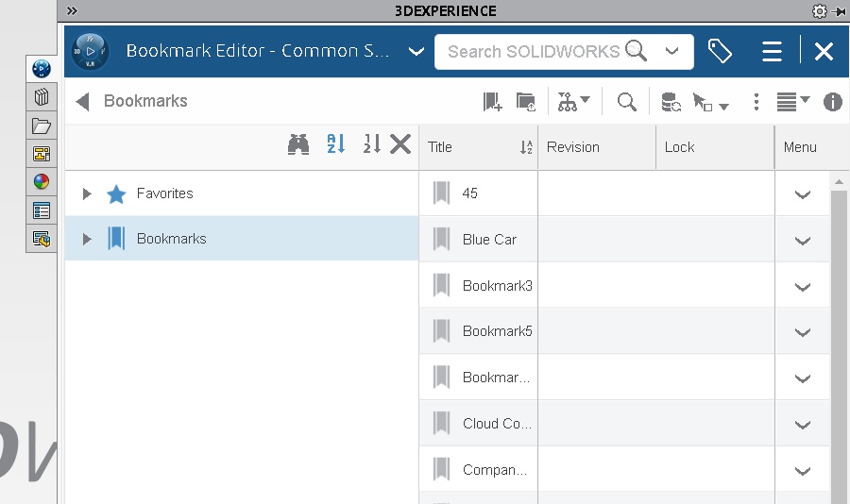Select the Bookmark3 entry in list
Viewport: 850px width, 504px height.
[x=497, y=286]
